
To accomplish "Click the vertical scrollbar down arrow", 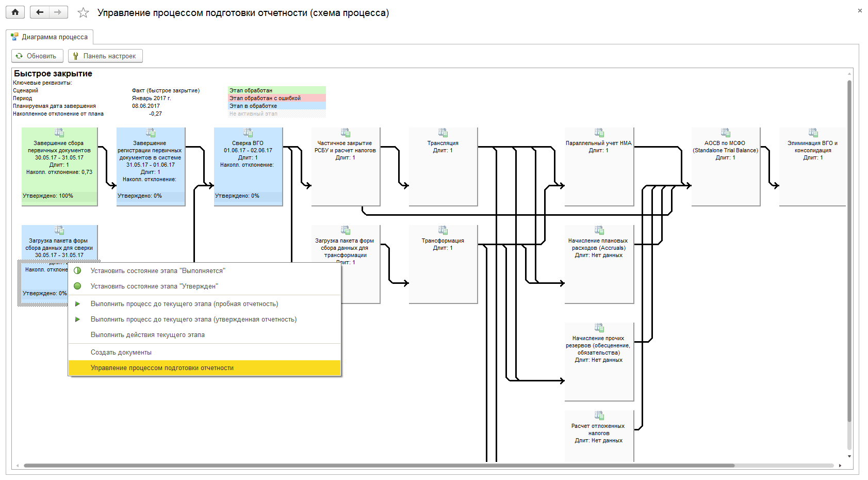I will point(849,456).
